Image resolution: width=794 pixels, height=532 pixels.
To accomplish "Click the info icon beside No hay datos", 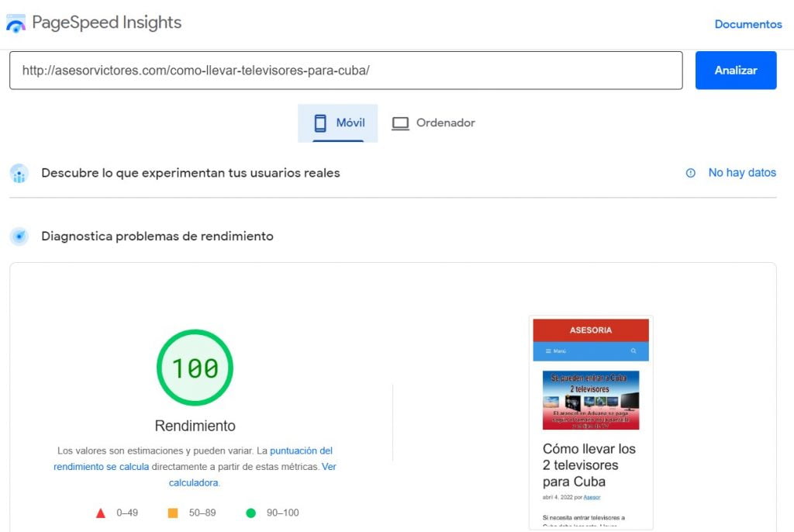I will point(691,173).
